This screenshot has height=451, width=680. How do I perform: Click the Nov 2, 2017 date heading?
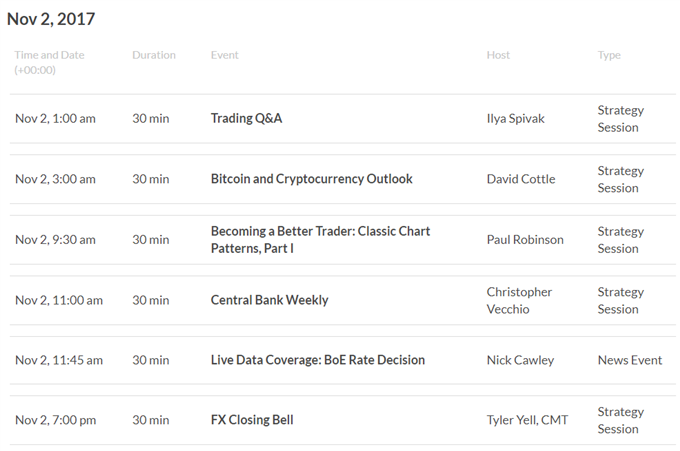click(51, 19)
